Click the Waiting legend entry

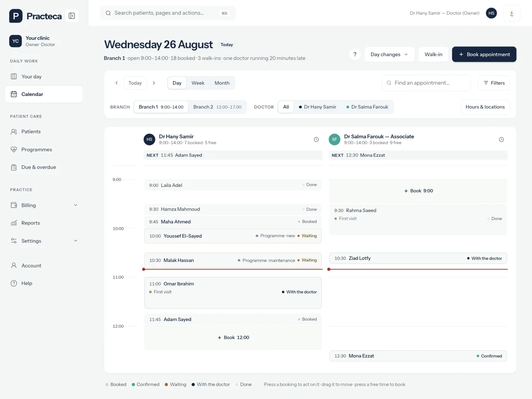pyautogui.click(x=176, y=384)
